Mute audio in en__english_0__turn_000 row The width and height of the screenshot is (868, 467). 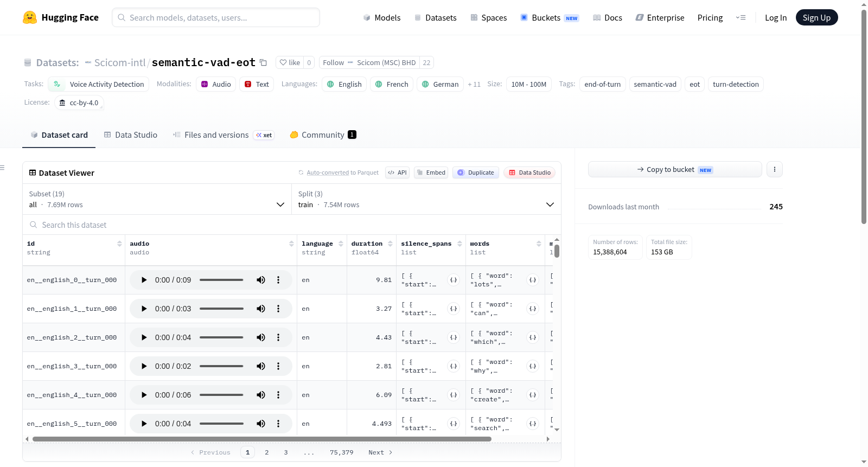(261, 280)
